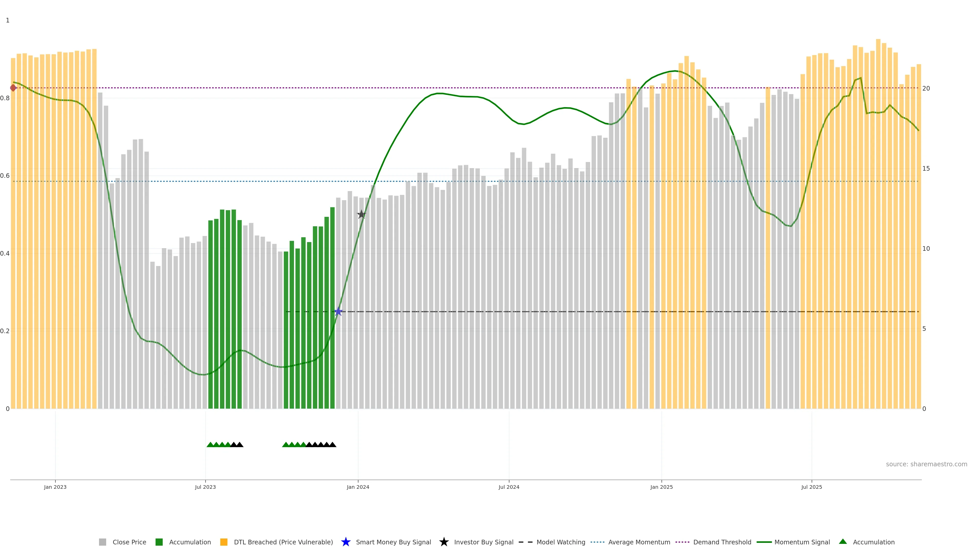Click the Jul 2025 x-axis tick label
980x551 pixels.
pyautogui.click(x=812, y=487)
